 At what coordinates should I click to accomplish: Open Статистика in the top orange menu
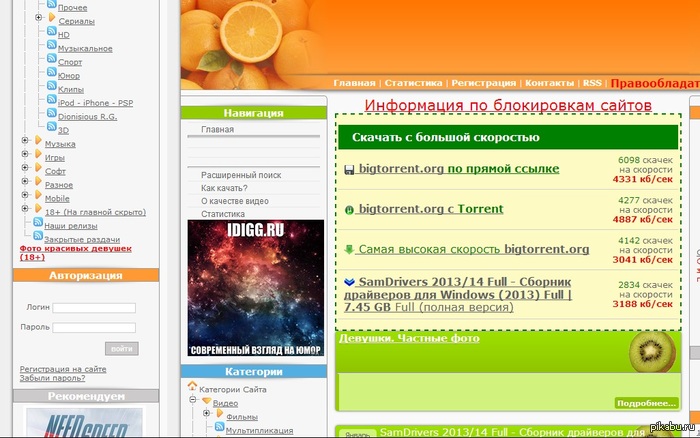413,83
